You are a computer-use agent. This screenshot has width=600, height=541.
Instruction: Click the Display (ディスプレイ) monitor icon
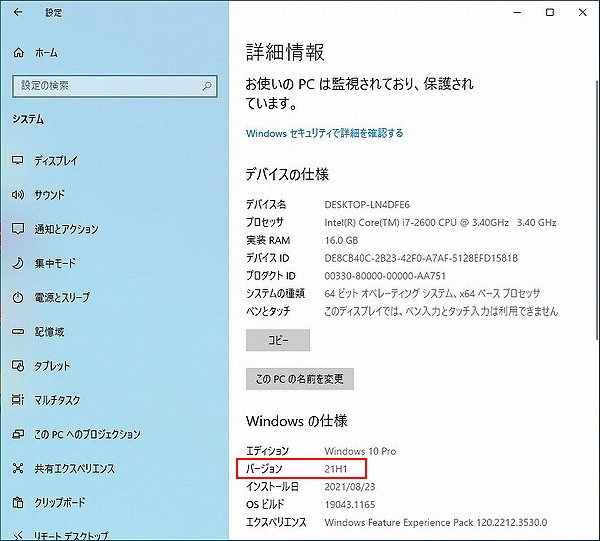coord(18,161)
